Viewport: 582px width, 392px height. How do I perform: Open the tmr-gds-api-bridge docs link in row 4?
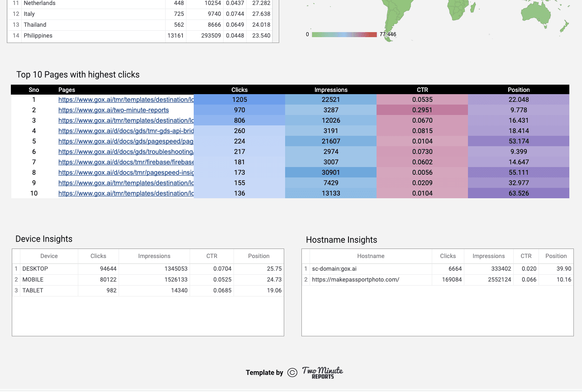pyautogui.click(x=126, y=131)
